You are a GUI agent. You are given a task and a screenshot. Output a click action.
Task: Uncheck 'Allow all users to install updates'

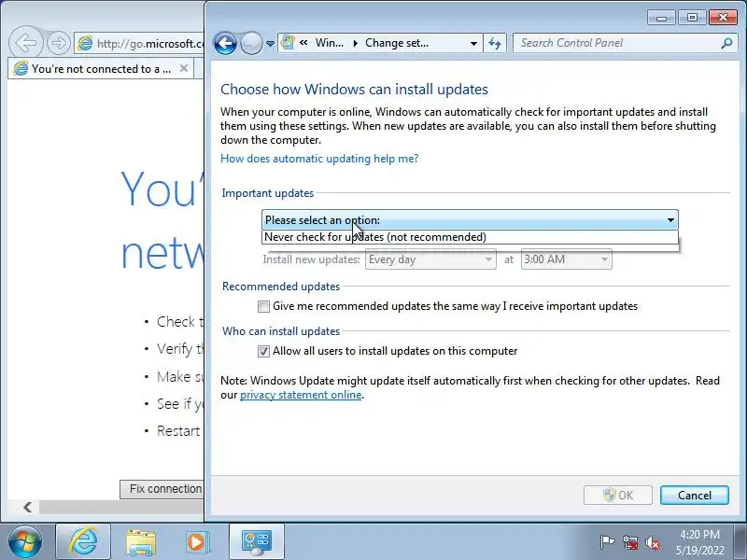click(x=263, y=352)
